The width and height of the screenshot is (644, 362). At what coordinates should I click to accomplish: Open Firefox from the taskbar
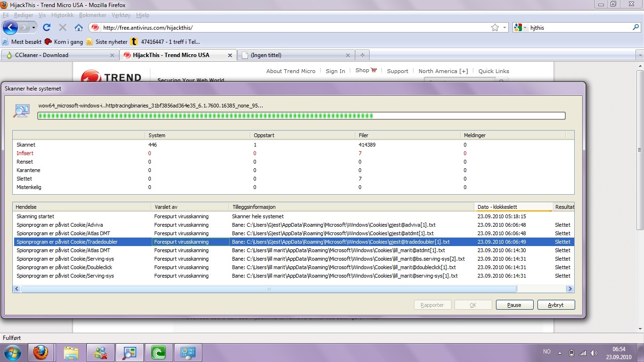point(41,353)
